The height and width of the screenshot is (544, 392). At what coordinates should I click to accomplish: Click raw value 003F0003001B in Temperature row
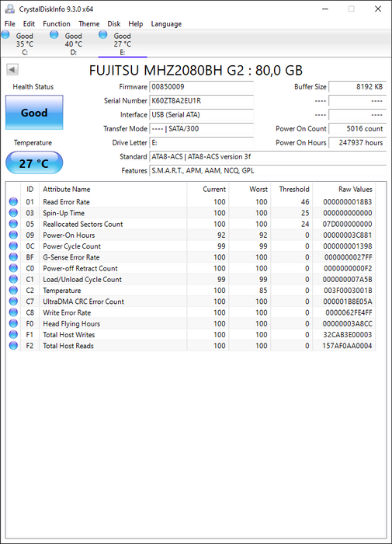coord(348,291)
